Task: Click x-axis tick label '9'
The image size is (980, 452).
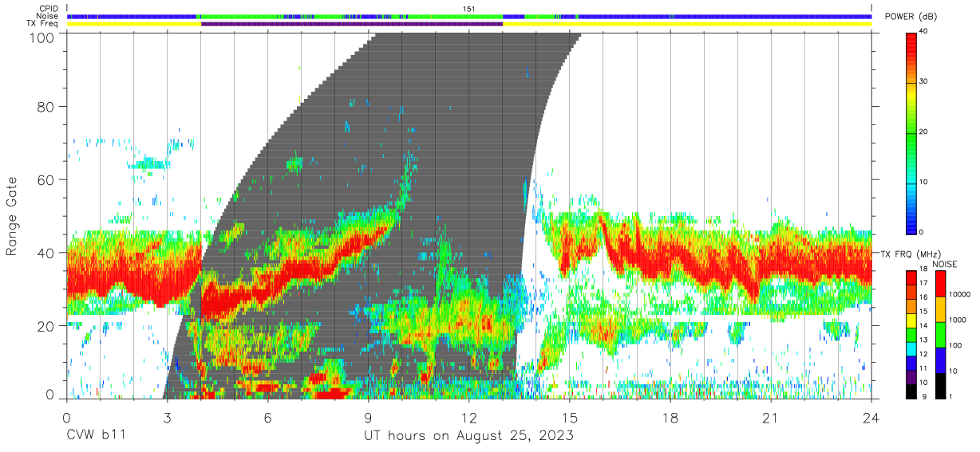Action: tap(368, 418)
